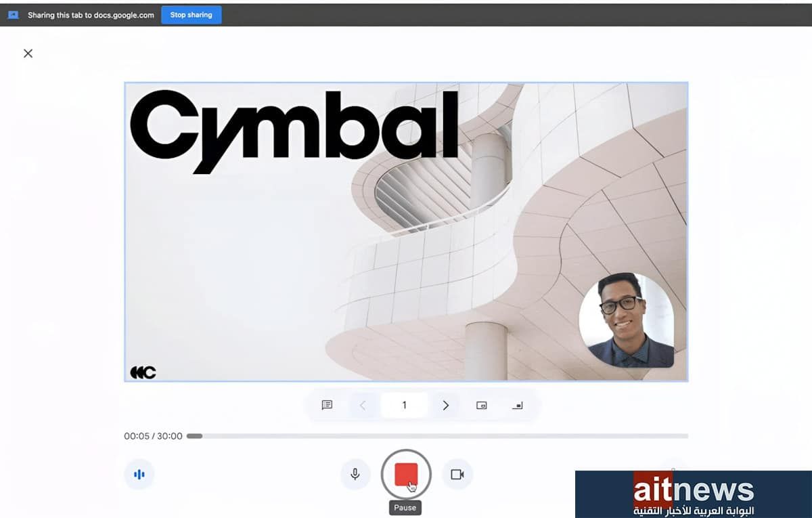The width and height of the screenshot is (812, 518).
Task: Click the presenter camera bubble
Action: (627, 320)
